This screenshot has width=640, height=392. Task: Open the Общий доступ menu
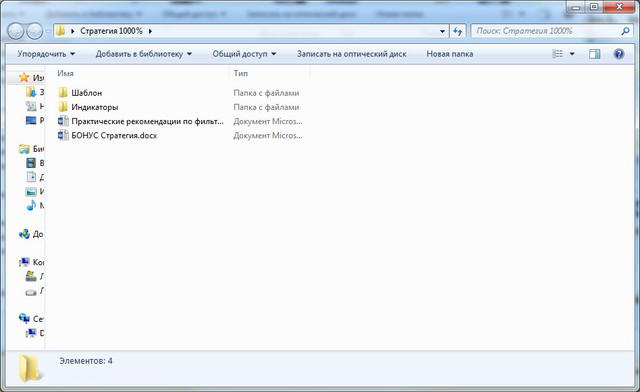tap(244, 54)
